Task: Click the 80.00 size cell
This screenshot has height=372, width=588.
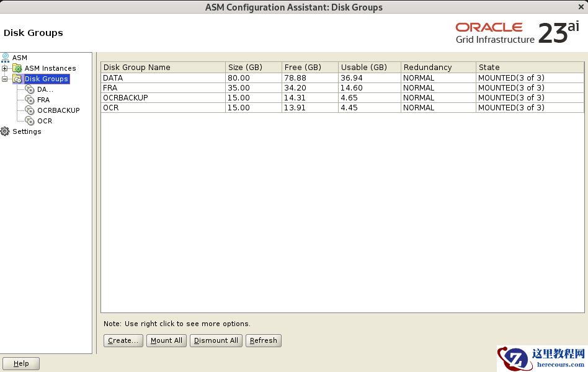Action: point(254,77)
